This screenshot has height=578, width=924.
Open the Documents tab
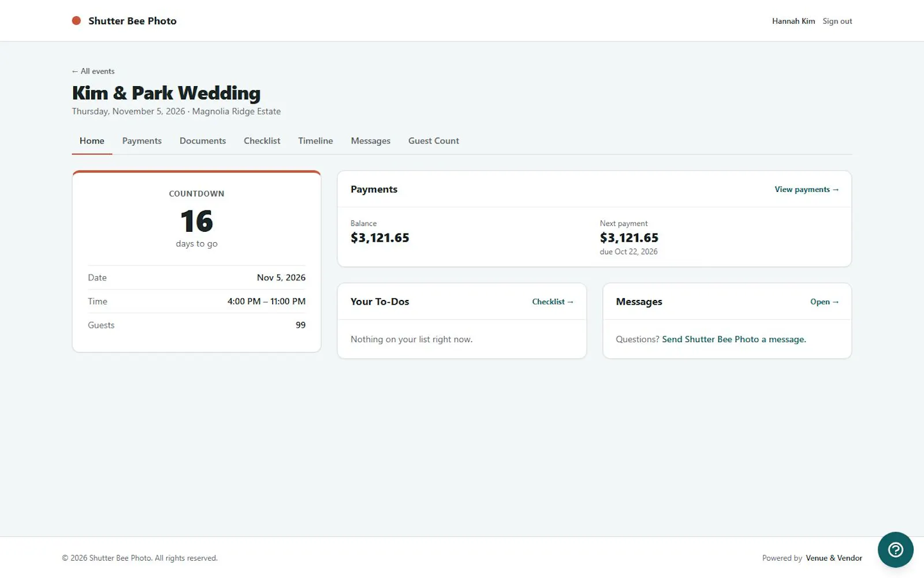(x=203, y=141)
